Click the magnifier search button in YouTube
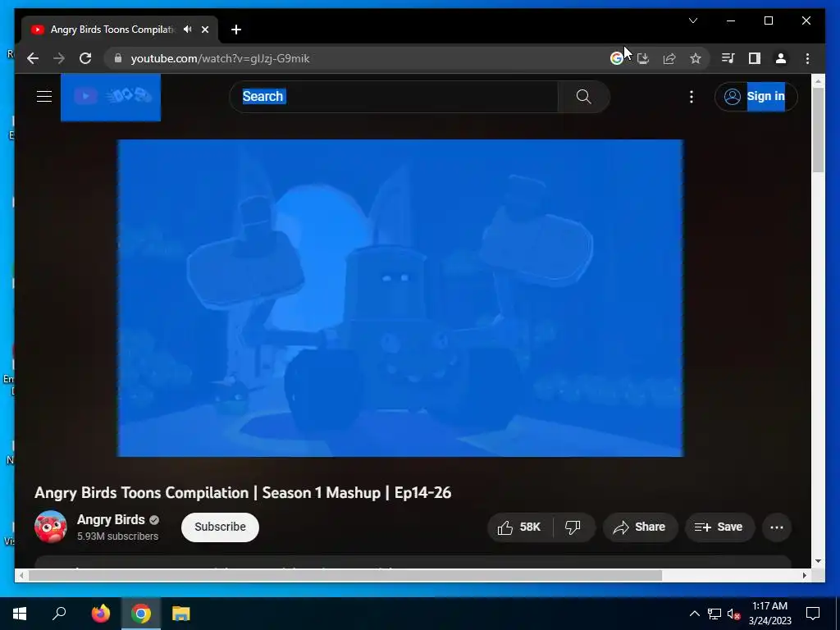The image size is (840, 630). click(583, 97)
